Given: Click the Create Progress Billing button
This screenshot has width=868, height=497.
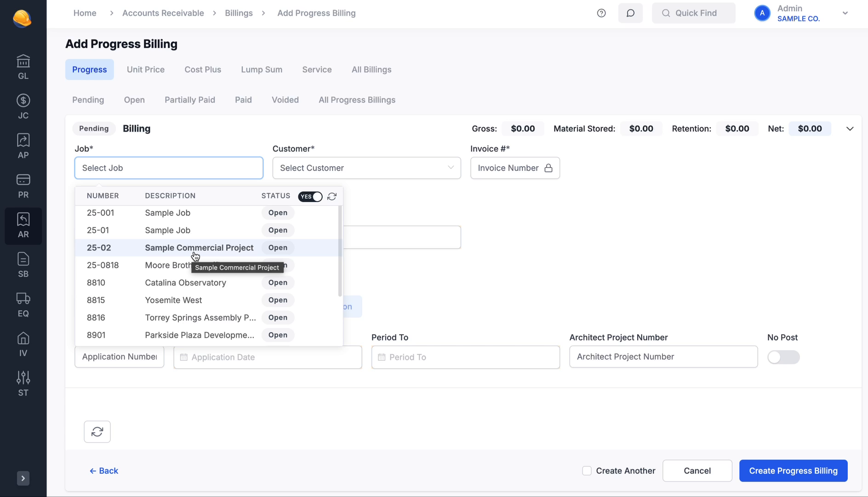Looking at the screenshot, I should 793,471.
